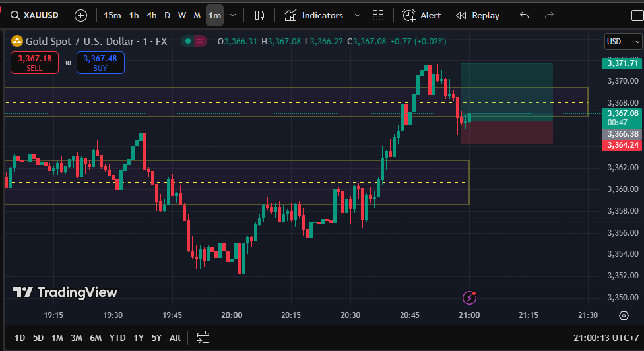This screenshot has height=351, width=644.
Task: Open timezone menu at 21:00:13 UTC+7
Action: 606,338
